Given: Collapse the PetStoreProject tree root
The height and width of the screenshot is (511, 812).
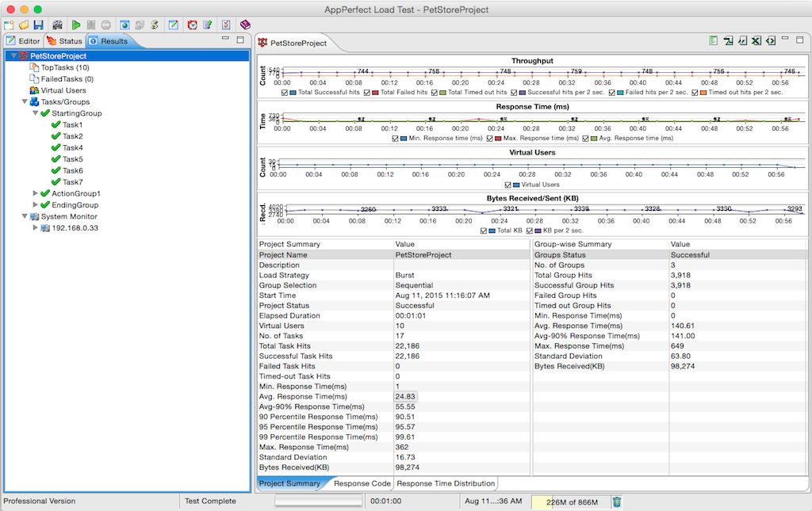Looking at the screenshot, I should [x=13, y=56].
